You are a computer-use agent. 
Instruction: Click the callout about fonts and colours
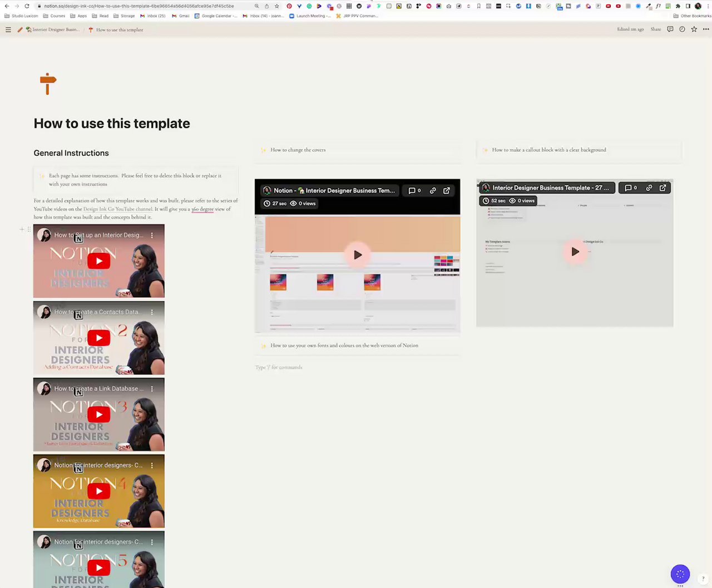coord(358,345)
